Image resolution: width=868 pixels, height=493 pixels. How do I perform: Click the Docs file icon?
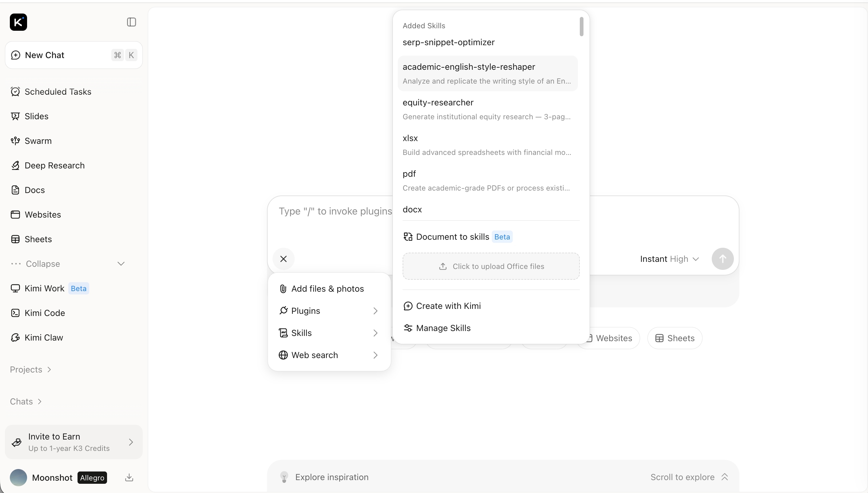coord(15,190)
